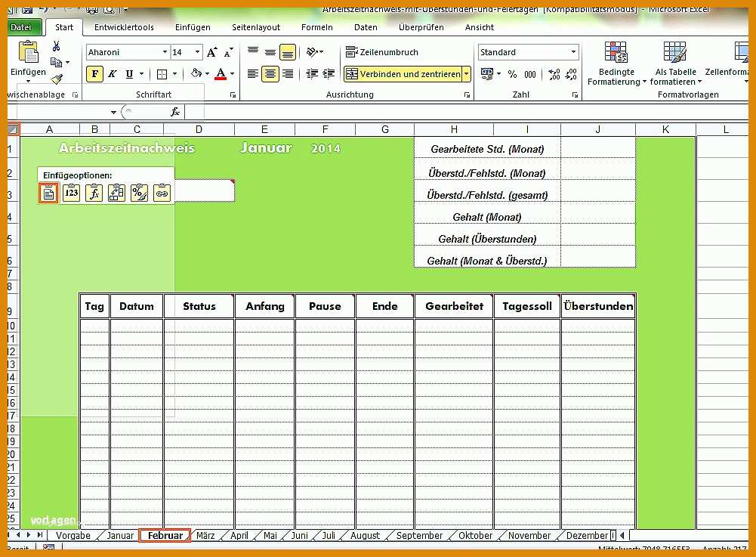The height and width of the screenshot is (557, 756).
Task: Open the März sheet tab
Action: click(x=205, y=536)
